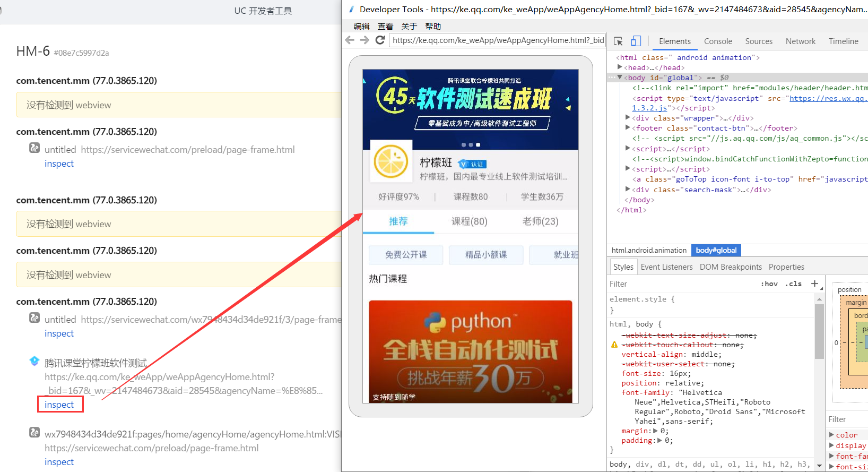Expand the div class wrapper node
The width and height of the screenshot is (868, 472).
tap(628, 118)
